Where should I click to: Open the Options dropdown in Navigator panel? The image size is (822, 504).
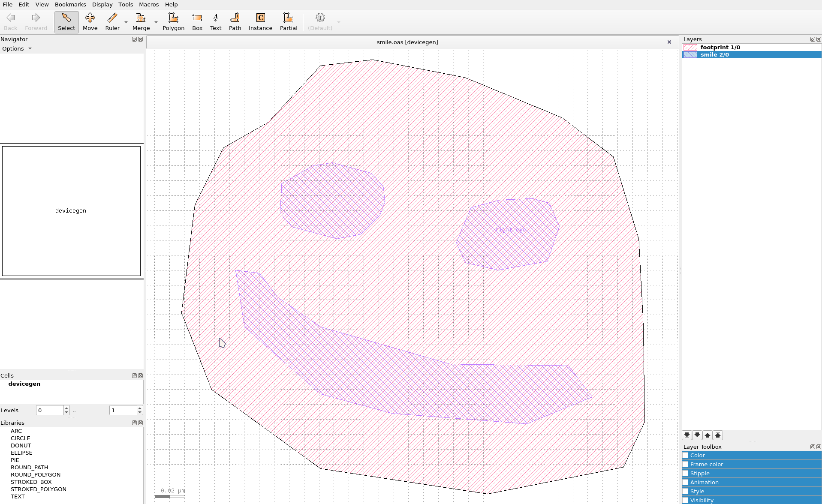[x=17, y=48]
